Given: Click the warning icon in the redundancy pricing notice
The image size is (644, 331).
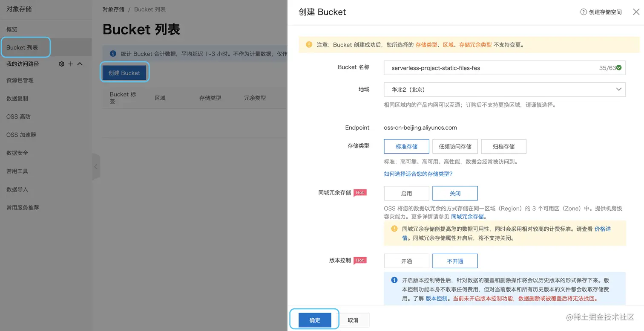Looking at the screenshot, I should point(394,229).
